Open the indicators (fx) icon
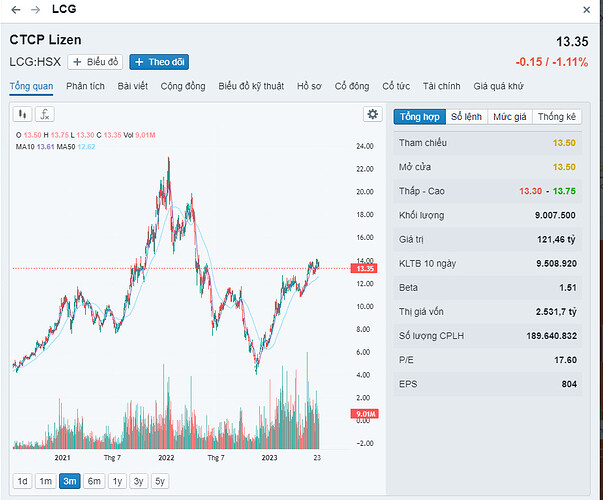This screenshot has height=500, width=603. [x=45, y=115]
